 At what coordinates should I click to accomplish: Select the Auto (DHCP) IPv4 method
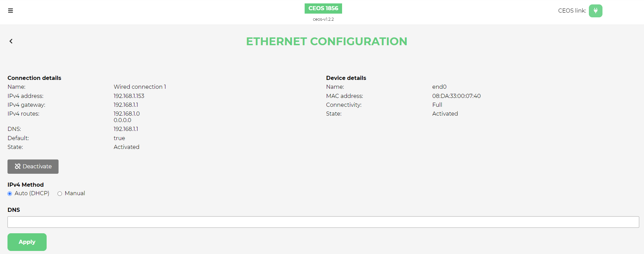[x=10, y=193]
